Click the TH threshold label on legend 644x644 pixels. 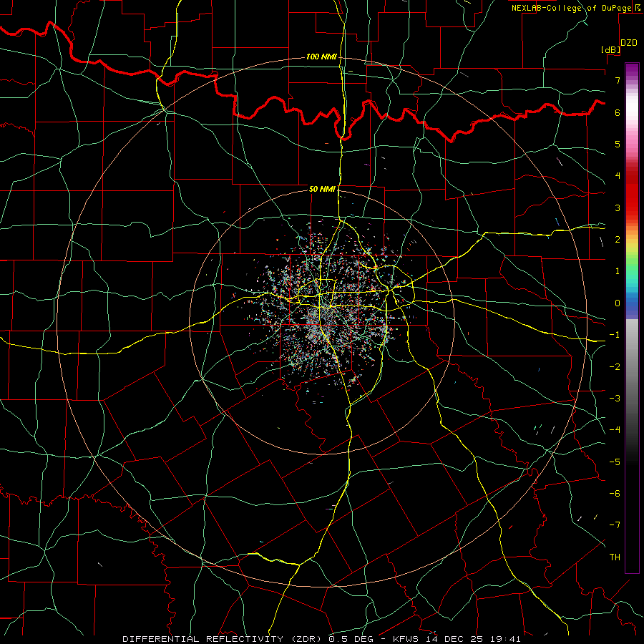[615, 557]
